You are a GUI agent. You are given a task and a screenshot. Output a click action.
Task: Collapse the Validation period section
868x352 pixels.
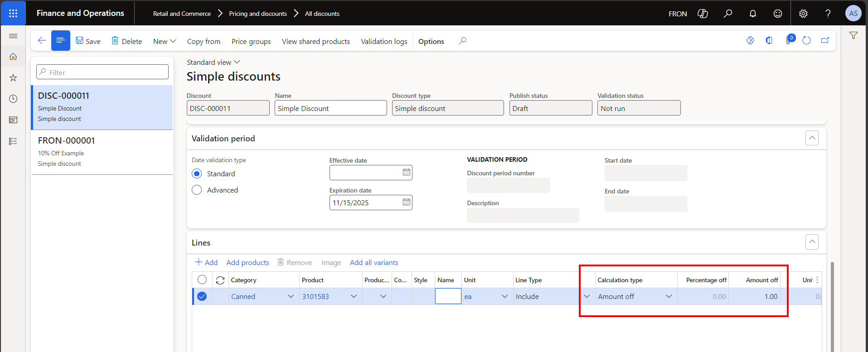[x=812, y=138]
